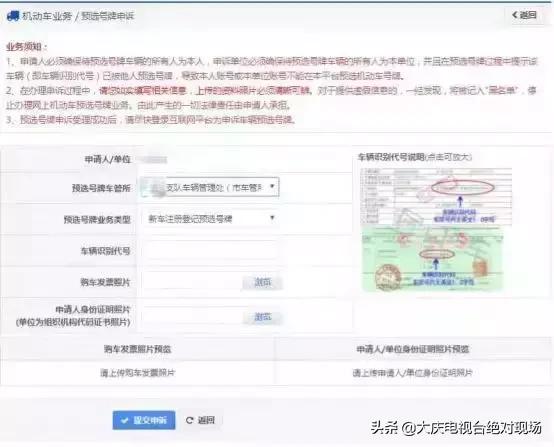Click 浏览 for the purchase invoice photo
Screen dimensions: 554x447
click(x=263, y=282)
